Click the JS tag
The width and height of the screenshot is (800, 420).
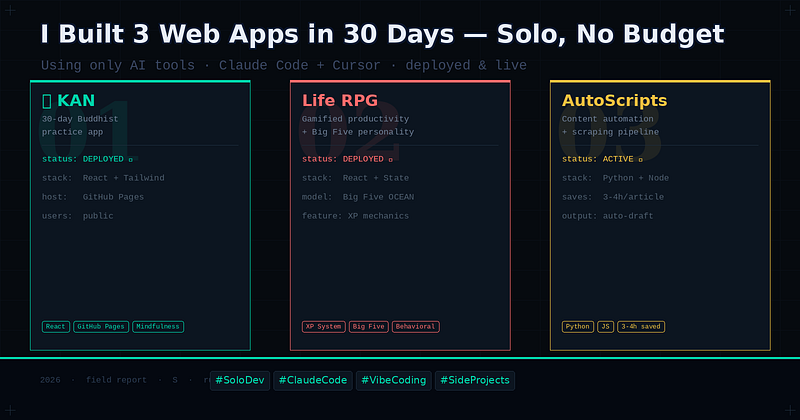[x=606, y=327]
